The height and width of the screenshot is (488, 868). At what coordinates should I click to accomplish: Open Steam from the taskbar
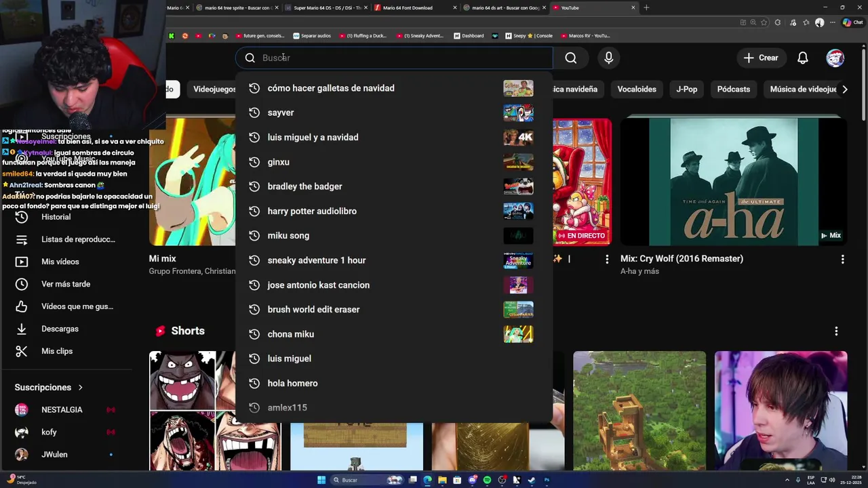point(532,480)
